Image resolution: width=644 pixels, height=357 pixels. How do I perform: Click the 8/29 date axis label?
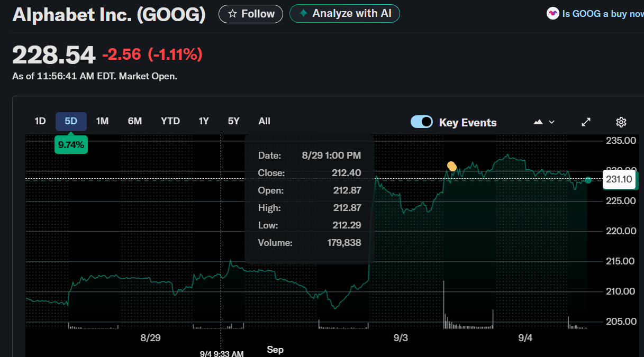pyautogui.click(x=150, y=337)
